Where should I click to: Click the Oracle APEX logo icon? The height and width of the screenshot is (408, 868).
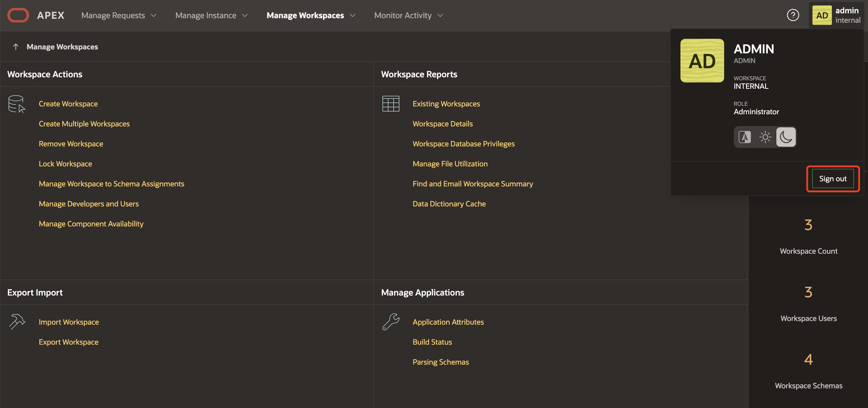18,15
